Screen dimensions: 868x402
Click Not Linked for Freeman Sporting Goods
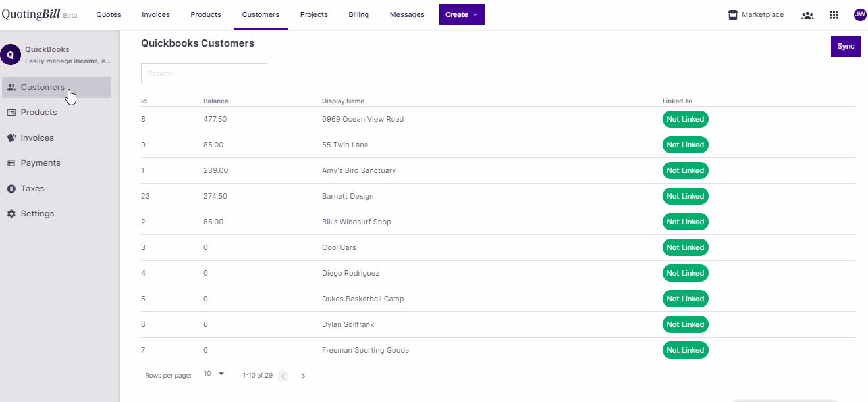(686, 350)
